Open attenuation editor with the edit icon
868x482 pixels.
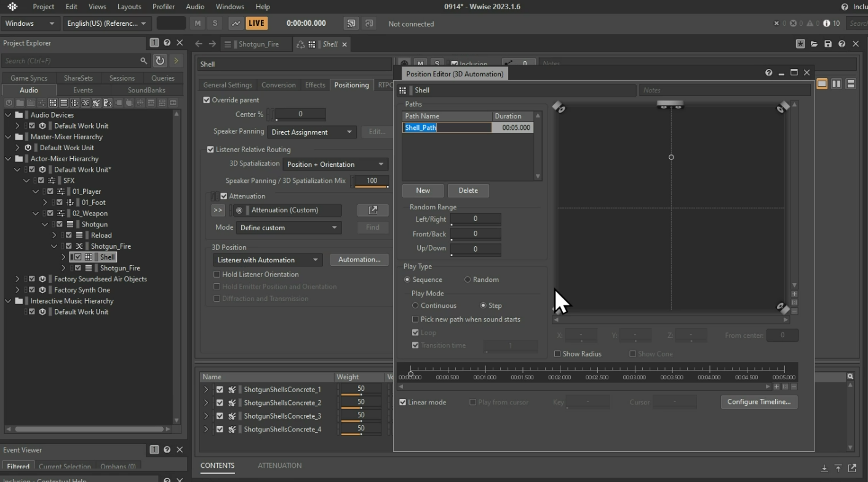pyautogui.click(x=373, y=210)
